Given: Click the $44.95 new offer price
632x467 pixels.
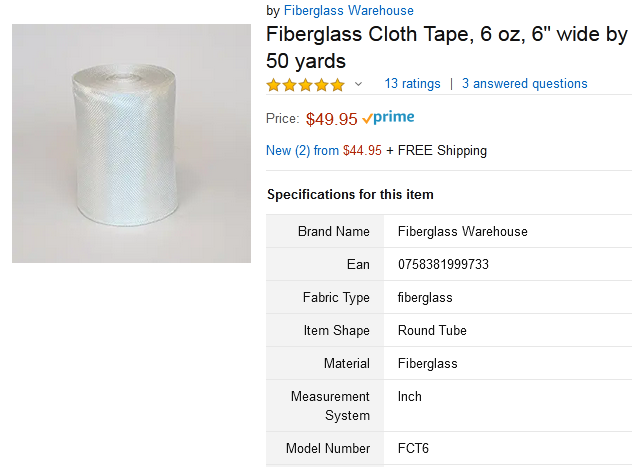Looking at the screenshot, I should click(x=362, y=151).
